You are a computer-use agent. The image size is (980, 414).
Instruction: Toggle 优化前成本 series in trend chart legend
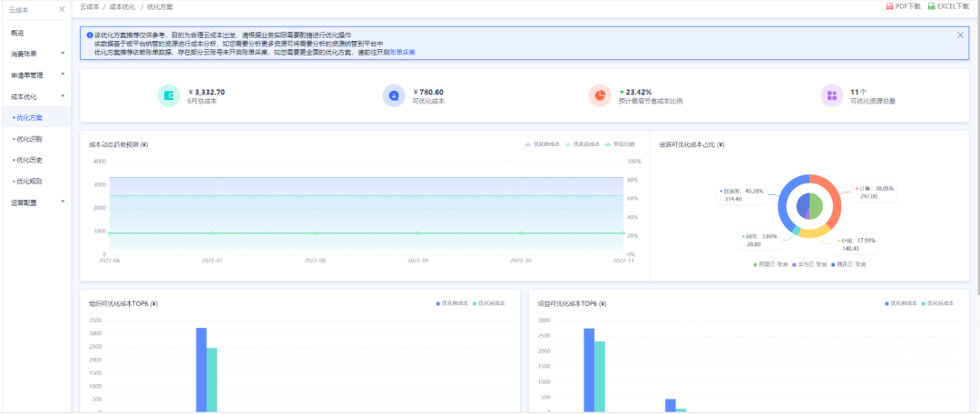[543, 143]
